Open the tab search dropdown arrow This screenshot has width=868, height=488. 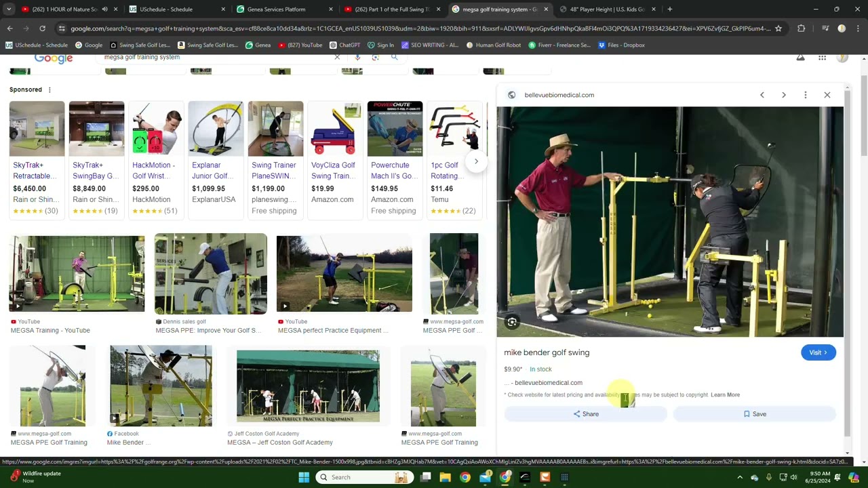(9, 9)
